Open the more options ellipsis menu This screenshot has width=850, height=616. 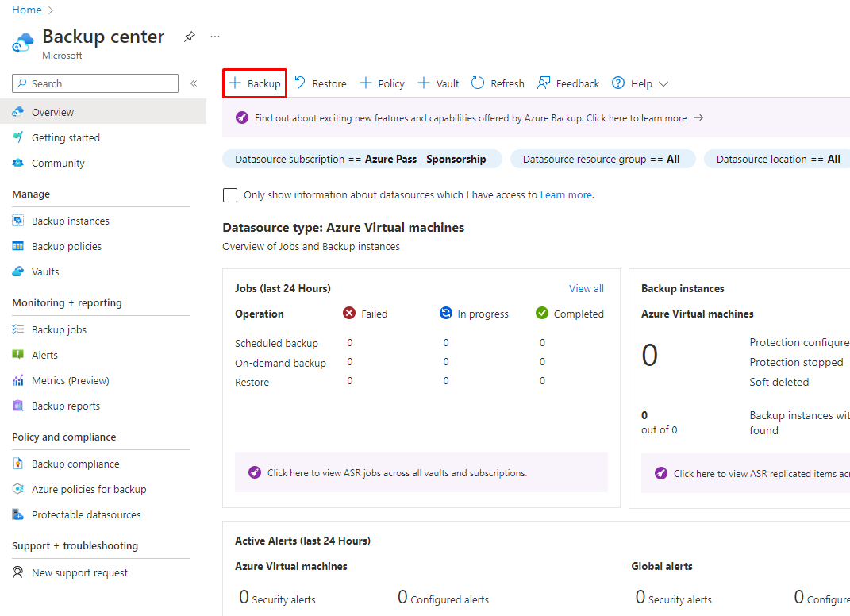coord(215,37)
